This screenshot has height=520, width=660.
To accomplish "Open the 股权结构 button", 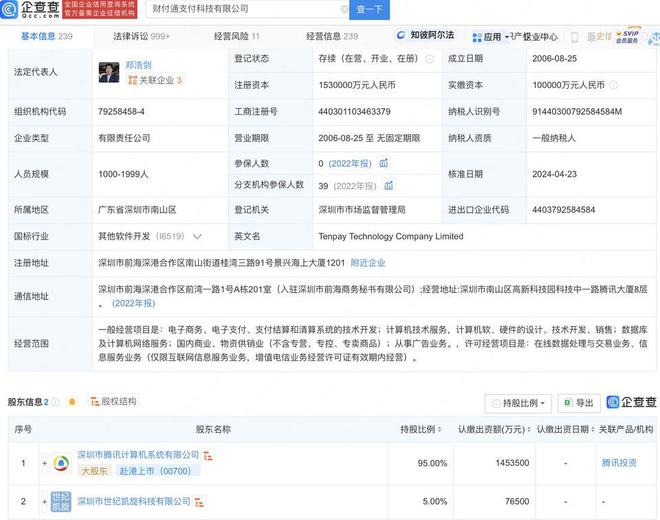I will 113,401.
